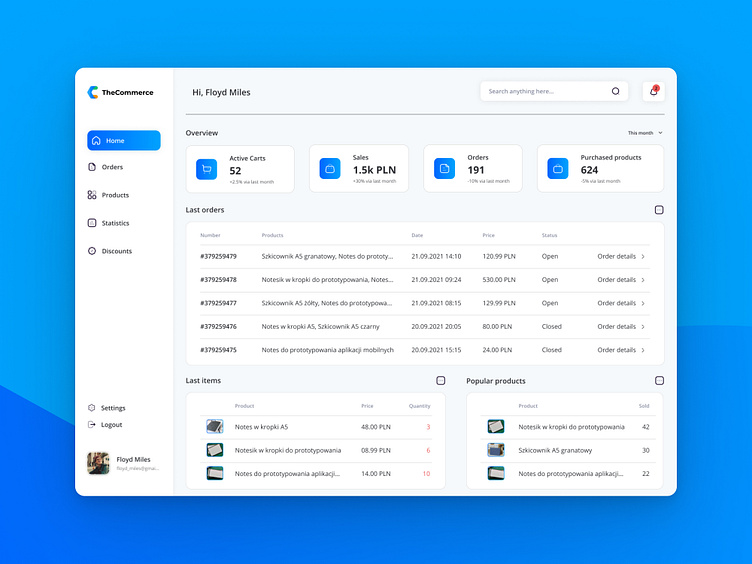The height and width of the screenshot is (564, 752).
Task: Expand order details for #379259475
Action: click(x=621, y=350)
